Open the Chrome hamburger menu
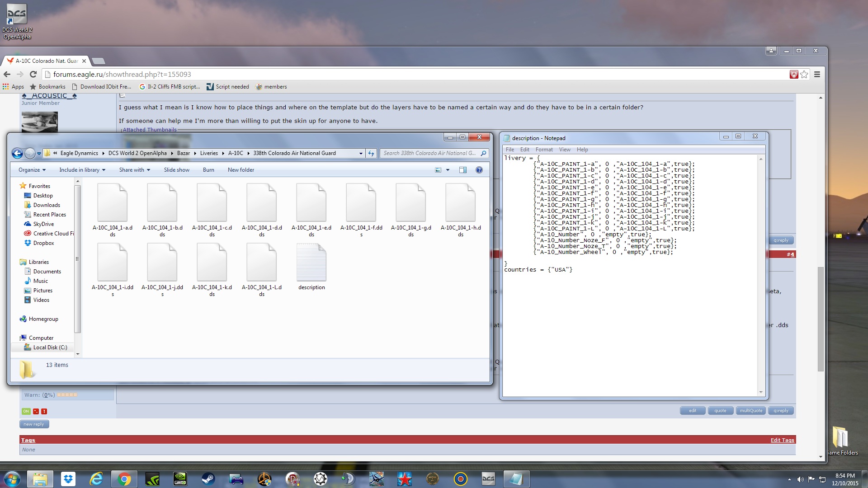Screen dimensions: 868x488 tap(817, 75)
